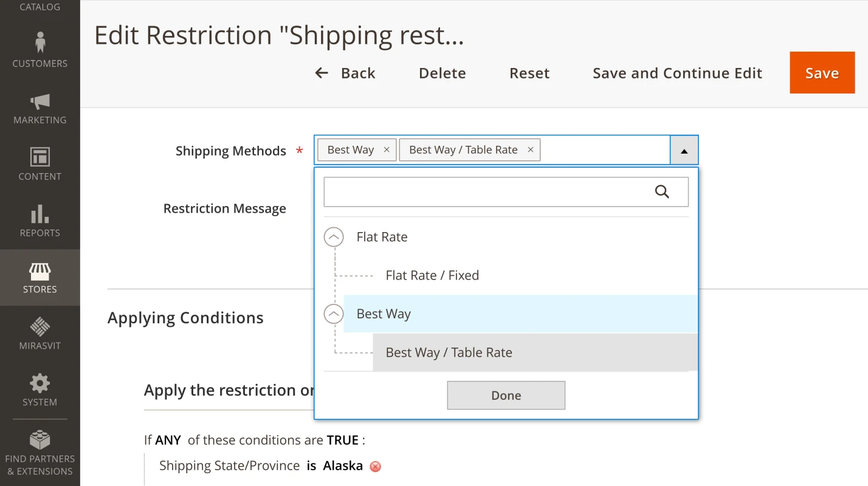Remove the Best Way chip
The width and height of the screenshot is (868, 486).
point(386,149)
